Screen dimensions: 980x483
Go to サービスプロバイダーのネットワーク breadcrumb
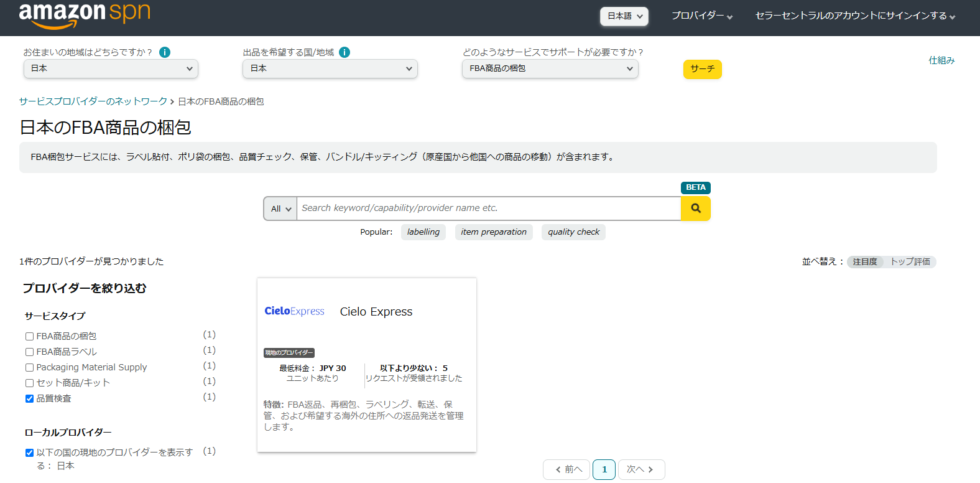93,101
